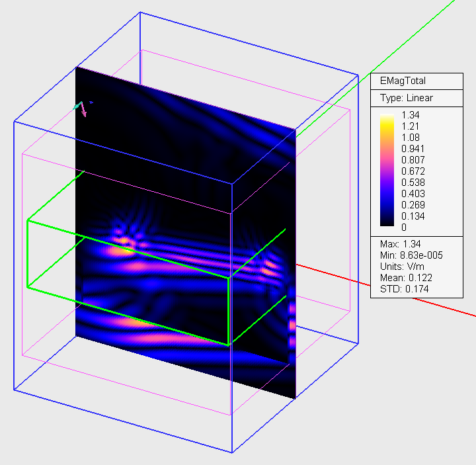This screenshot has height=465, width=476.
Task: Click the coordinate axes triad icon
Action: 82,108
